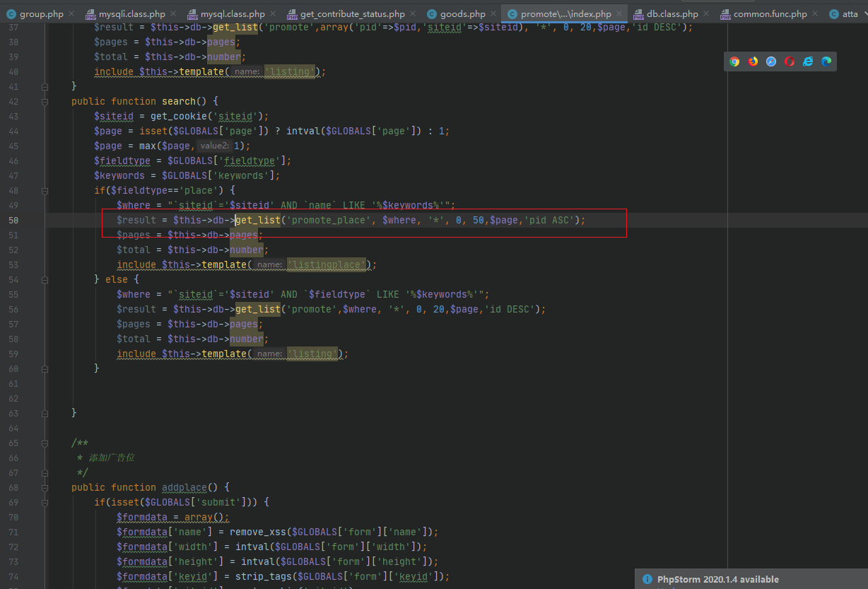868x589 pixels.
Task: Collapse the search() function fold marker
Action: coord(45,101)
